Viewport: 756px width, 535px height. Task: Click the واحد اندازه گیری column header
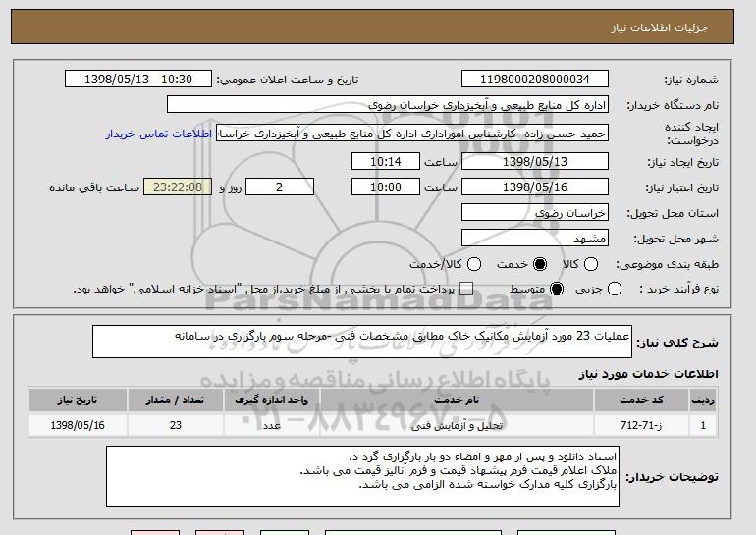(271, 401)
